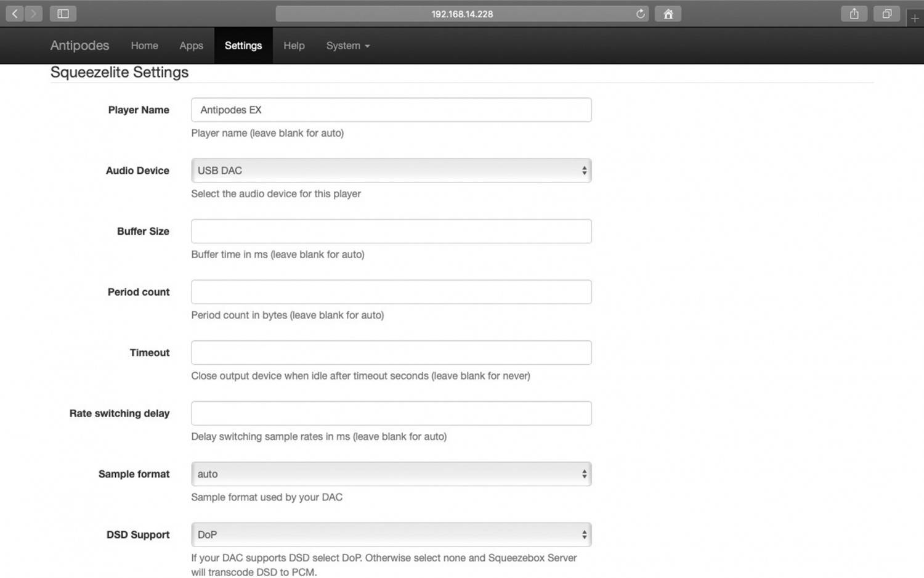This screenshot has height=578, width=924.
Task: Go forward with the browser forward arrow
Action: [x=33, y=14]
